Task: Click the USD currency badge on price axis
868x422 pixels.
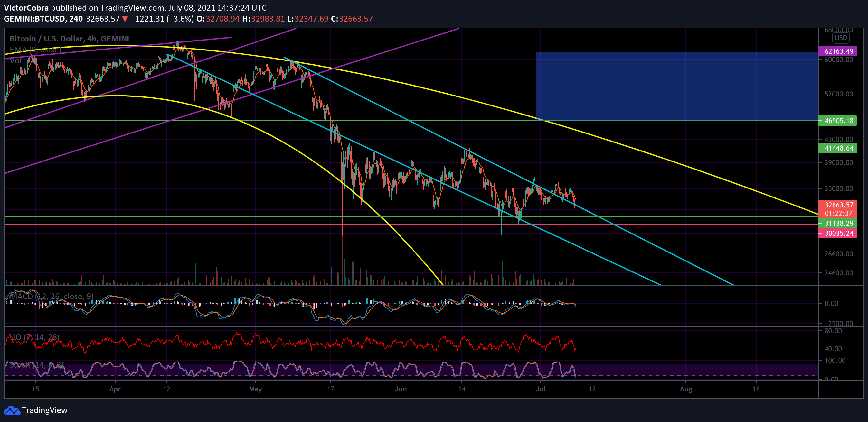Action: pyautogui.click(x=841, y=38)
